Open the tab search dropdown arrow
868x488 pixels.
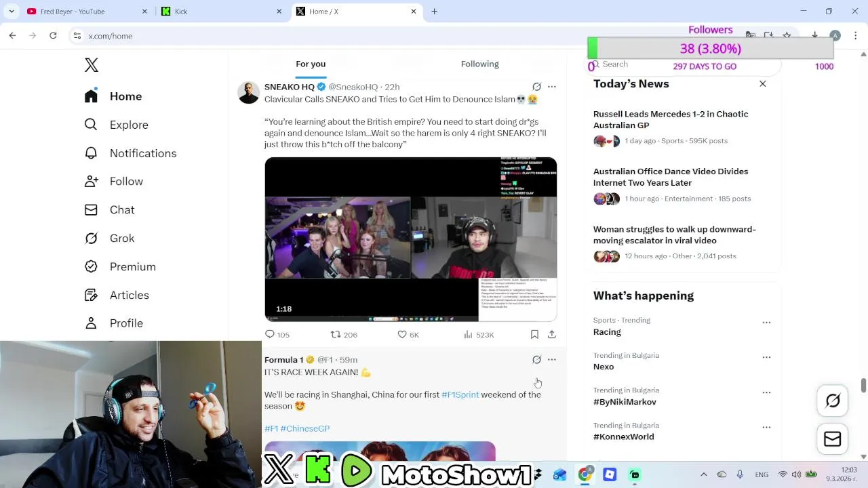click(11, 11)
